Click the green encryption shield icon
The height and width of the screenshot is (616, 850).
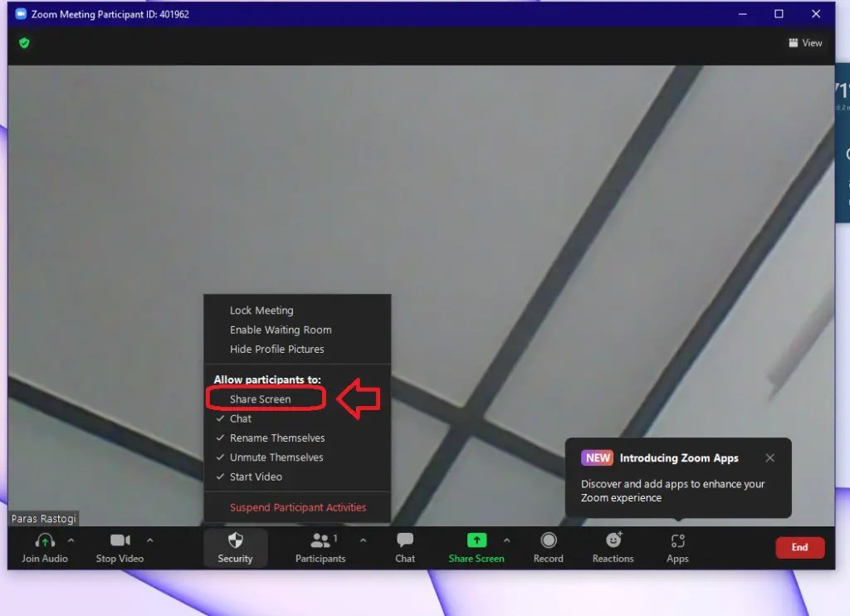coord(24,42)
